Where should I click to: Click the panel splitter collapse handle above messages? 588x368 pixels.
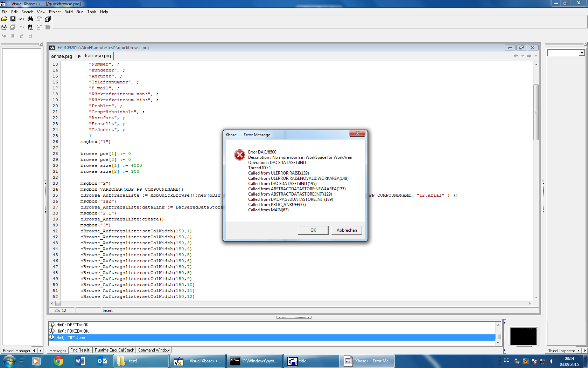(x=294, y=317)
